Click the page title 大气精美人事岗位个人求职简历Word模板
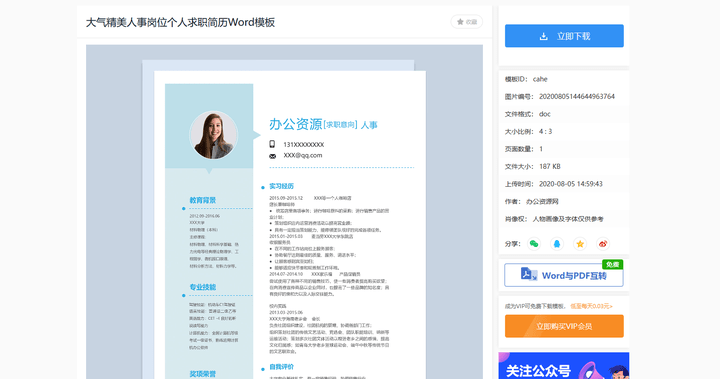This screenshot has height=379, width=720. (180, 22)
